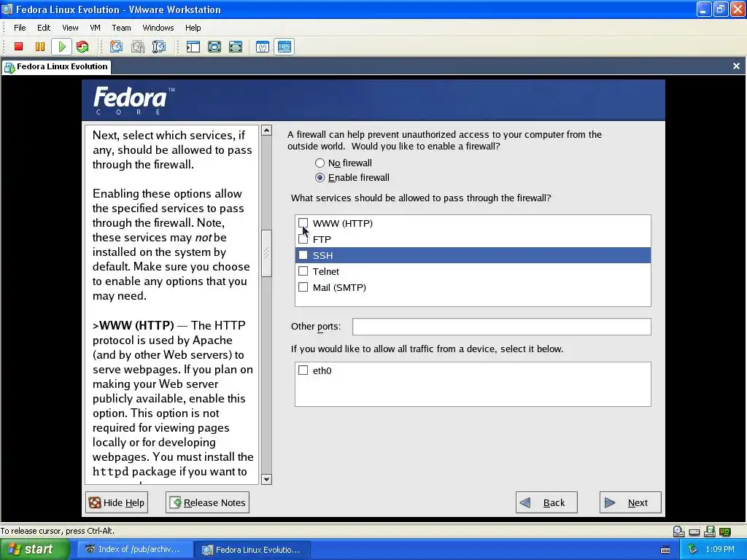
Task: Click the network tray icon beside the clock
Action: [x=693, y=550]
